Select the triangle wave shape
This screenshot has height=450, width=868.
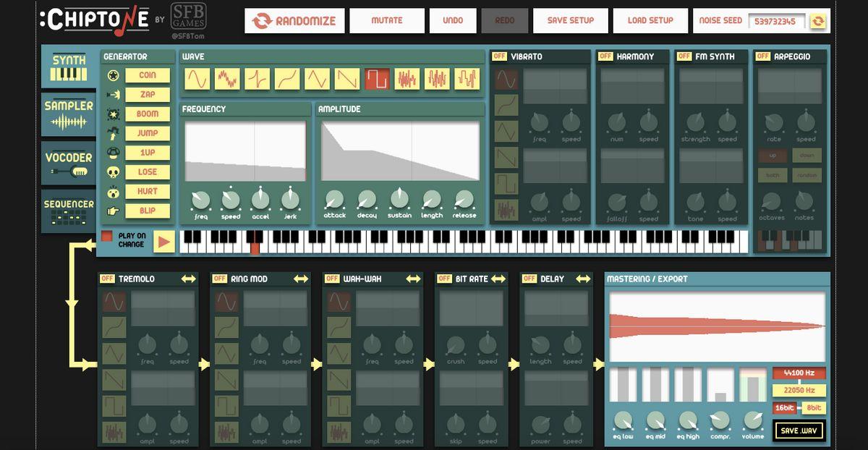[317, 79]
